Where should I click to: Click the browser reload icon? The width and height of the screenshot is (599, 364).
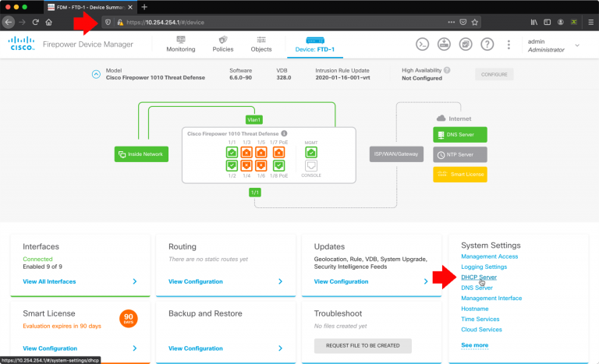[36, 22]
